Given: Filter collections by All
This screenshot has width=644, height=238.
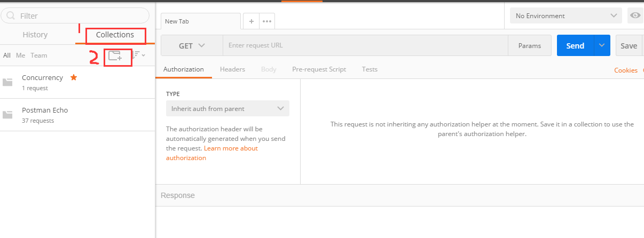Looking at the screenshot, I should coord(7,55).
